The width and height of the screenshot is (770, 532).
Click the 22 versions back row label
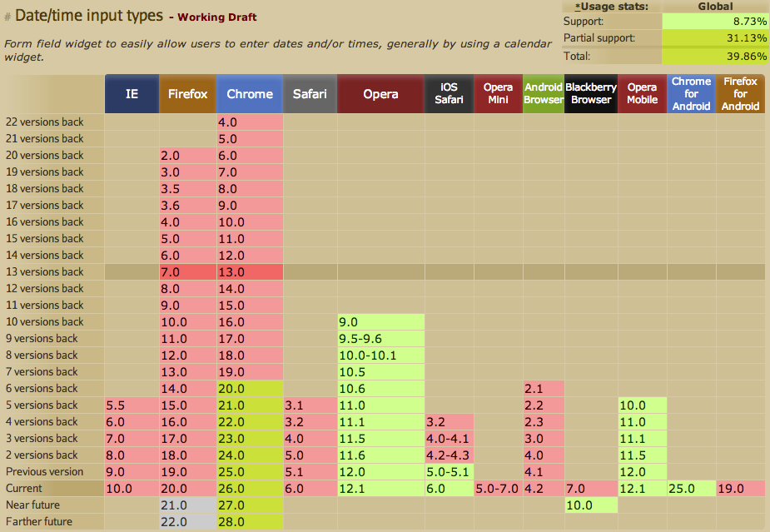pyautogui.click(x=45, y=122)
